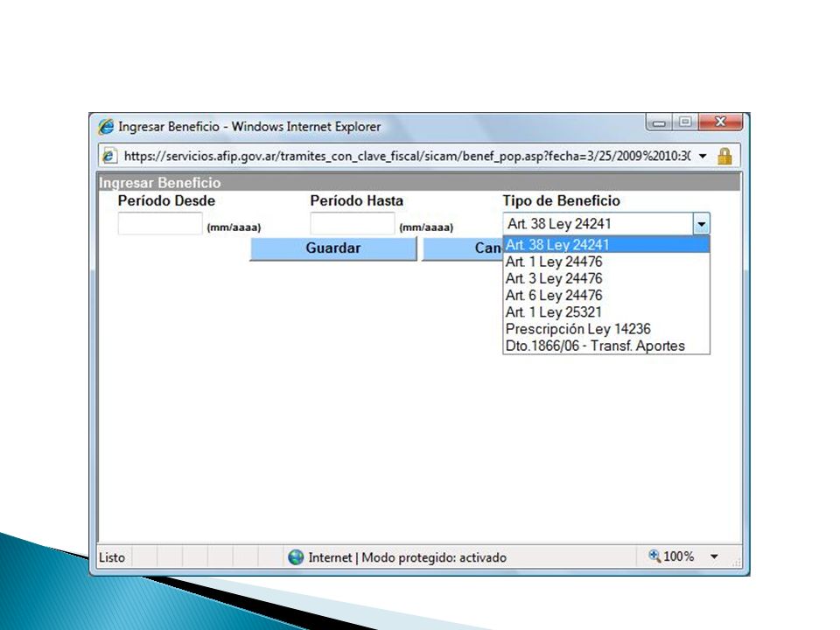Select the highlighted Art. 38 Ley 24241 option
The image size is (840, 630).
(606, 245)
